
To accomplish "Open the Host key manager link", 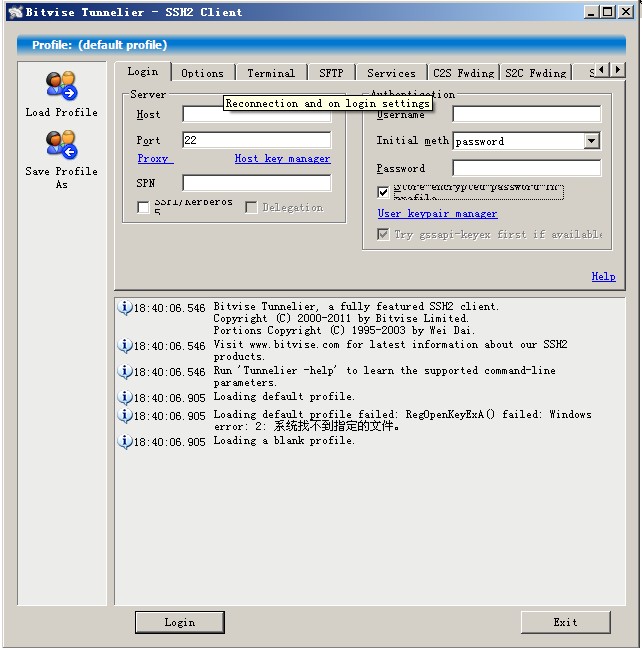I will click(x=283, y=158).
